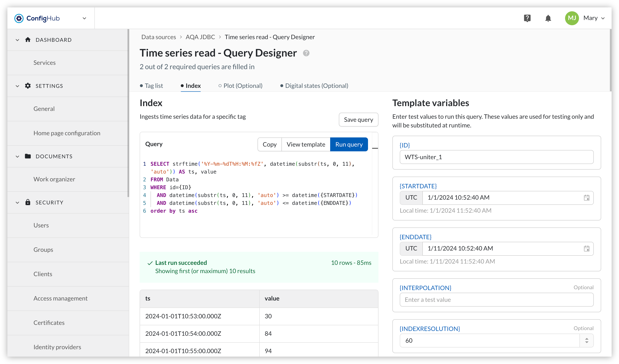Click the sidebar vertical scrollbar

click(x=128, y=113)
